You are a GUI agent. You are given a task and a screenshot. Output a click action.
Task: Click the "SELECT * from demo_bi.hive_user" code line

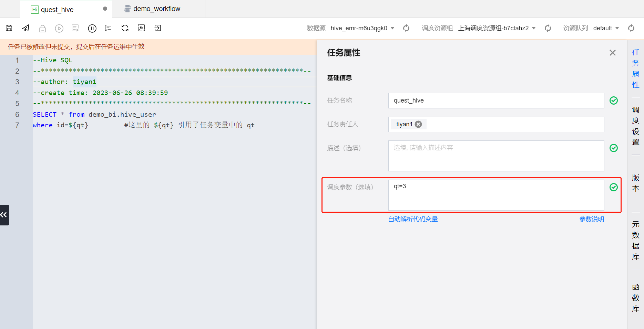[x=94, y=115]
